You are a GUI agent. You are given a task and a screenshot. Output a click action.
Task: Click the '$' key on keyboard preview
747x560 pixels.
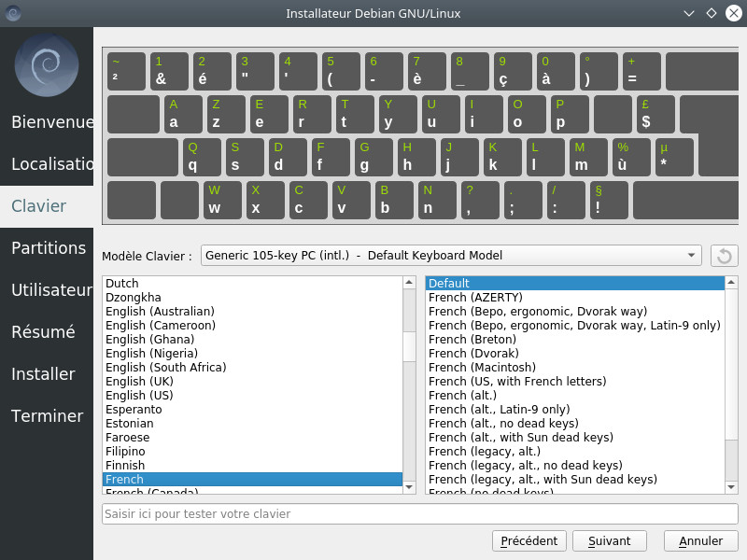[x=655, y=114]
